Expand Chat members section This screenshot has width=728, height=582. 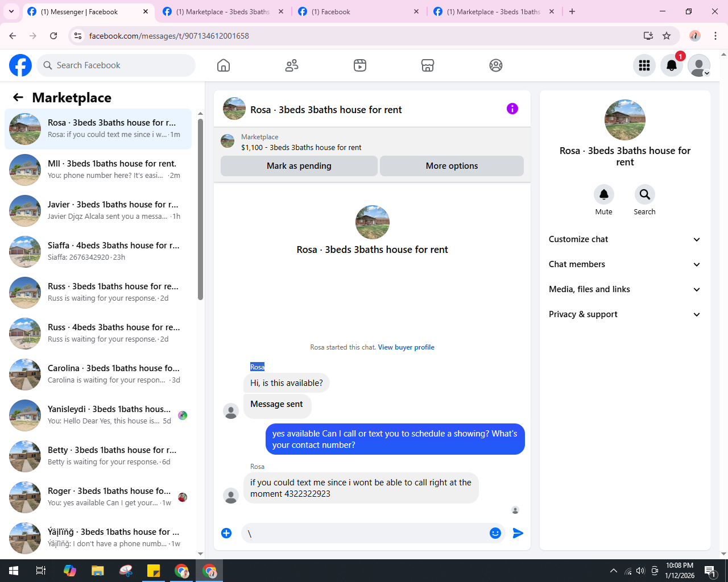coord(625,264)
